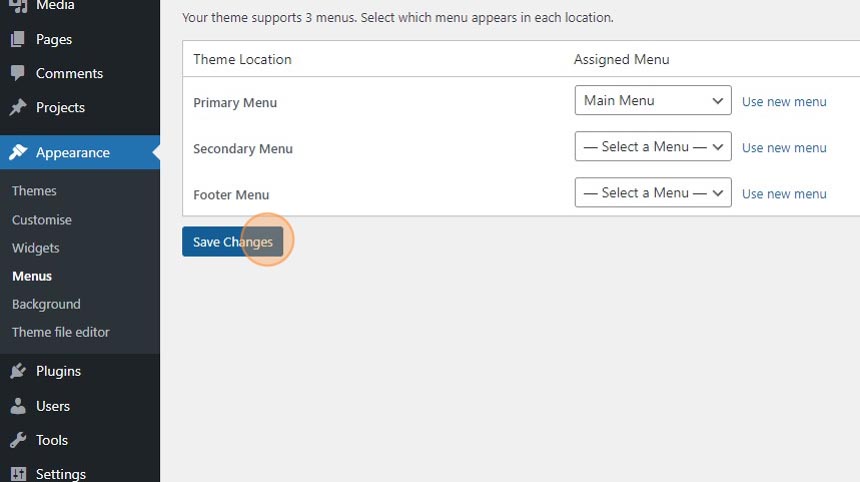
Task: Open the Widgets submenu item
Action: tap(36, 248)
